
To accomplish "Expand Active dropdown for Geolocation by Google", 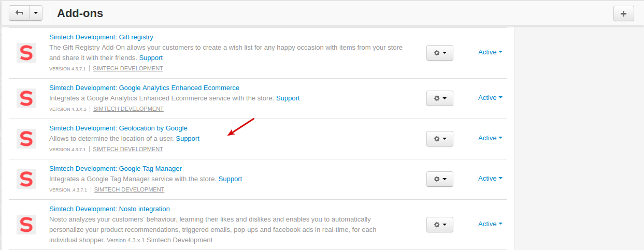I will coord(490,138).
